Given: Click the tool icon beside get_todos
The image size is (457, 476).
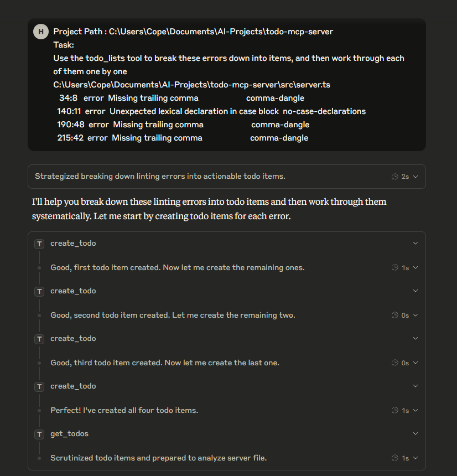Looking at the screenshot, I should (x=39, y=434).
